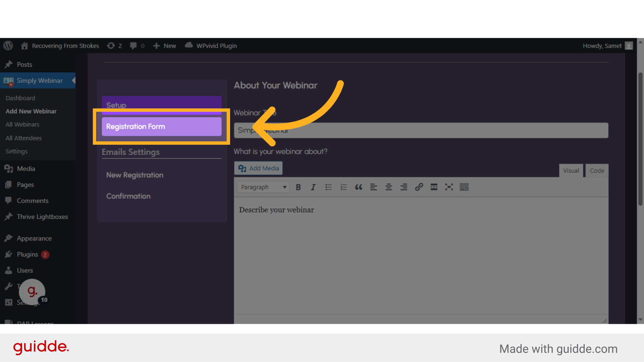The height and width of the screenshot is (362, 644).
Task: Click the Appearance paintbrush icon
Action: 8,238
